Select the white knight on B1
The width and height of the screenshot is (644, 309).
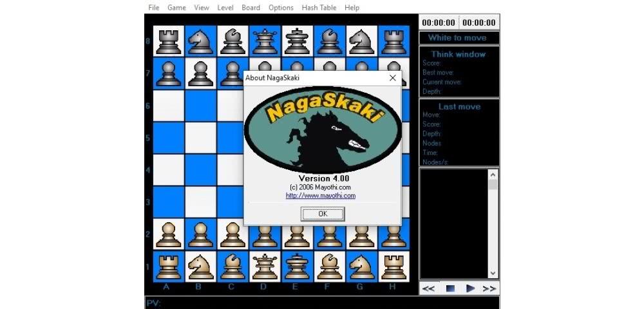pos(201,265)
